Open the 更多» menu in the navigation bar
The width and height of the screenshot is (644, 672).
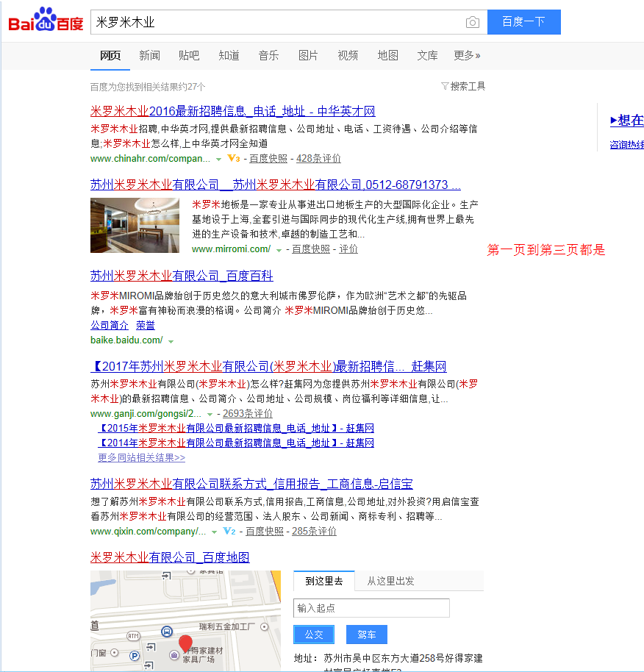[x=467, y=54]
